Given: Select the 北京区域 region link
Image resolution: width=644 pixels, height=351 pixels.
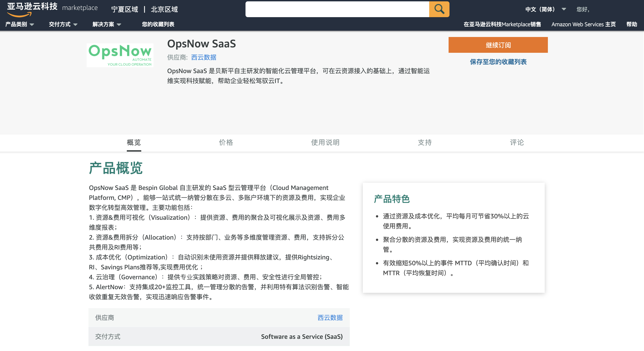Looking at the screenshot, I should pyautogui.click(x=164, y=9).
